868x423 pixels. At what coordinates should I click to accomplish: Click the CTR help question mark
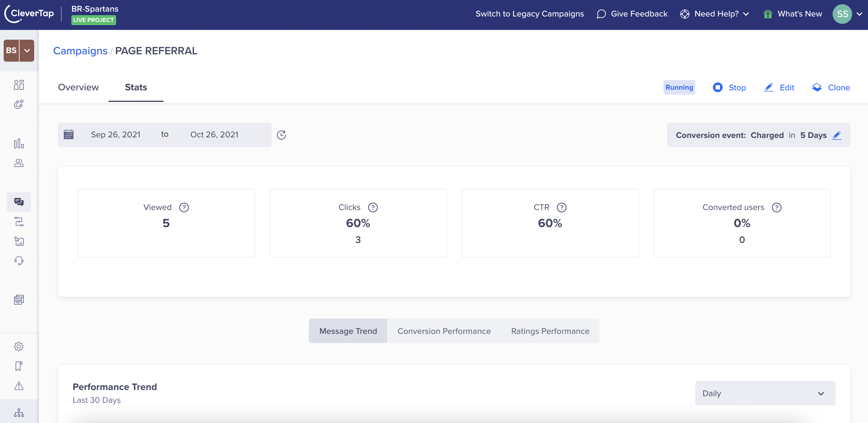[x=562, y=207]
